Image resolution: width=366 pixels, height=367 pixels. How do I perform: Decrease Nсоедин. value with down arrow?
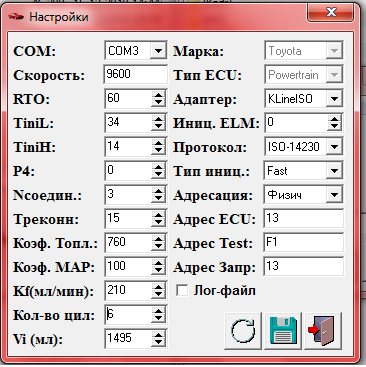tap(158, 199)
